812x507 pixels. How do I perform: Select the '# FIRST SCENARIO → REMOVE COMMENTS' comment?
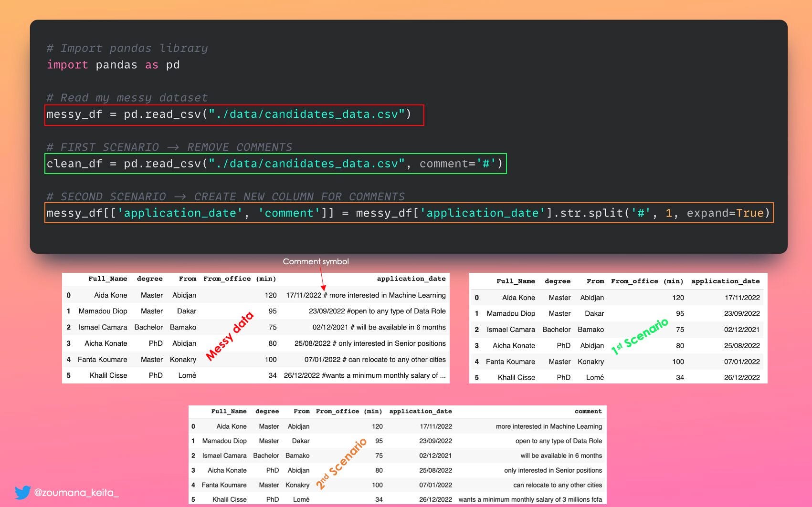coord(169,147)
